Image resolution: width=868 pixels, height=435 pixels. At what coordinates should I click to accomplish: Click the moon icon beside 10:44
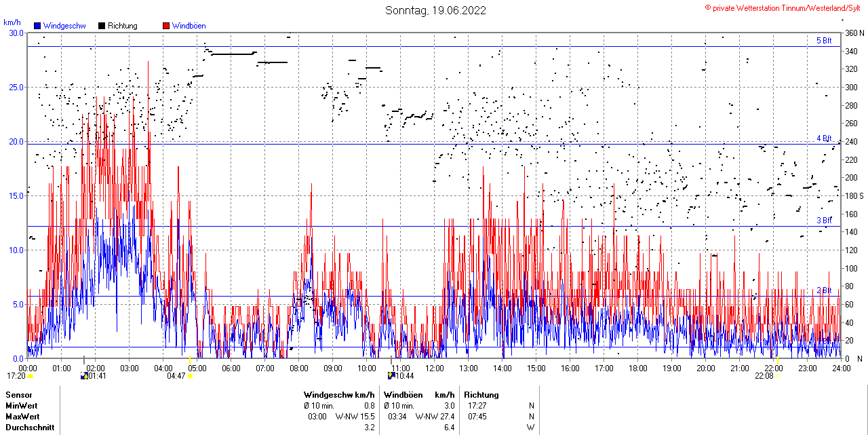point(391,375)
